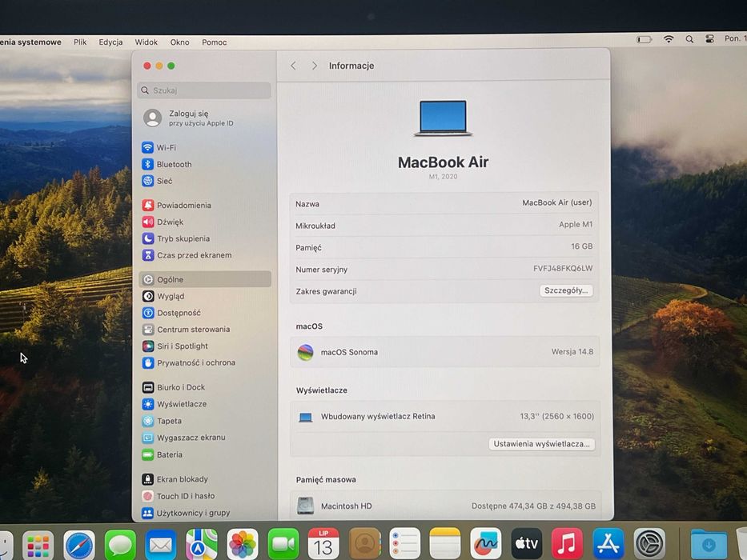
Task: Open Wygaszacz ekranu settings
Action: (184, 438)
